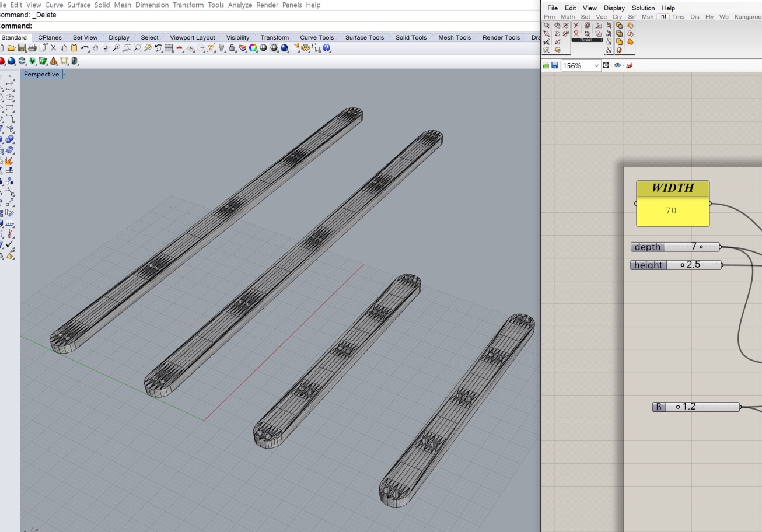Screen dimensions: 762x532
Task: Click the Options gear icon
Action: click(306, 48)
